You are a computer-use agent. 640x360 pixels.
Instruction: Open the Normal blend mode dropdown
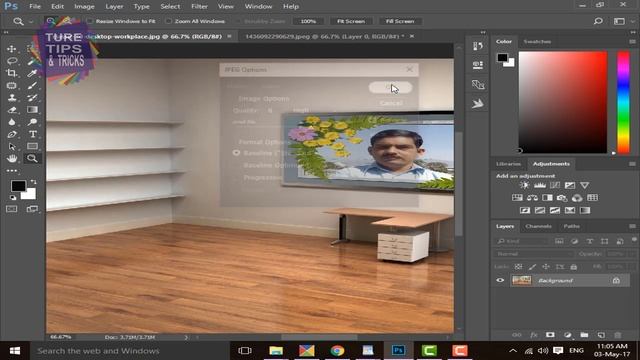[534, 254]
